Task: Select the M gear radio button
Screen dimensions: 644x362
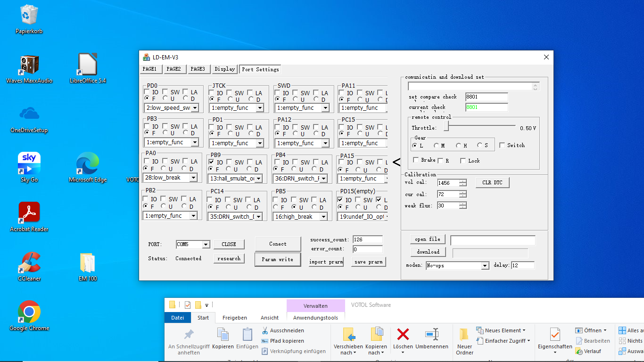Action: coord(436,146)
